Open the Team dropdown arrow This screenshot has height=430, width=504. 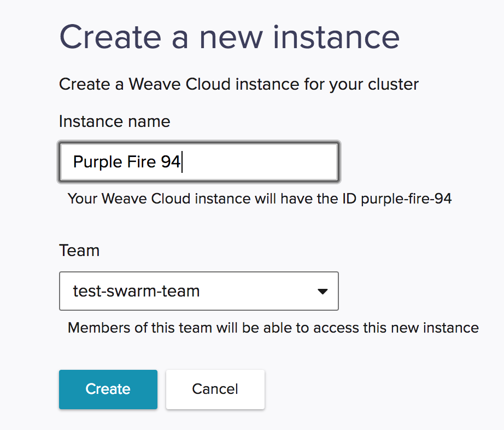point(323,292)
